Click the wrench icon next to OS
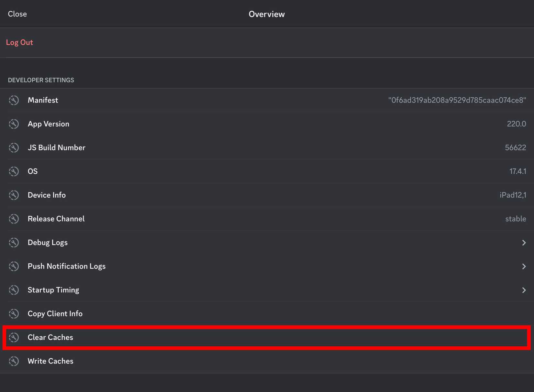The width and height of the screenshot is (534, 392). coord(14,171)
